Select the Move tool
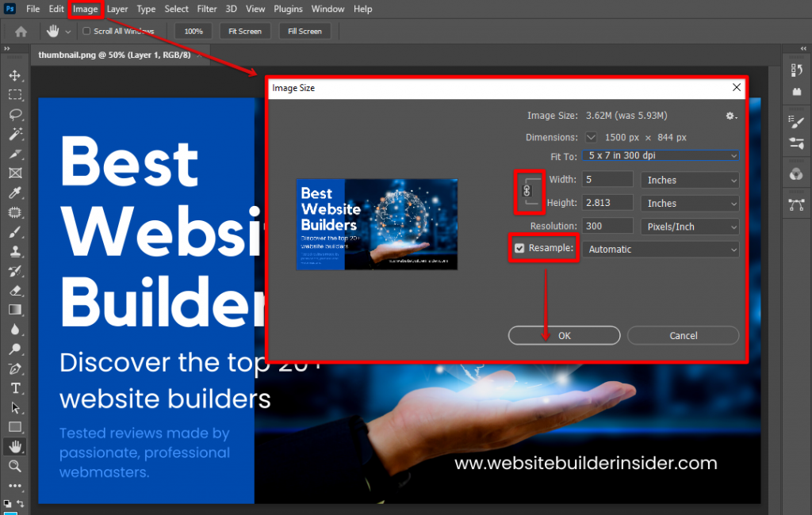 tap(14, 76)
